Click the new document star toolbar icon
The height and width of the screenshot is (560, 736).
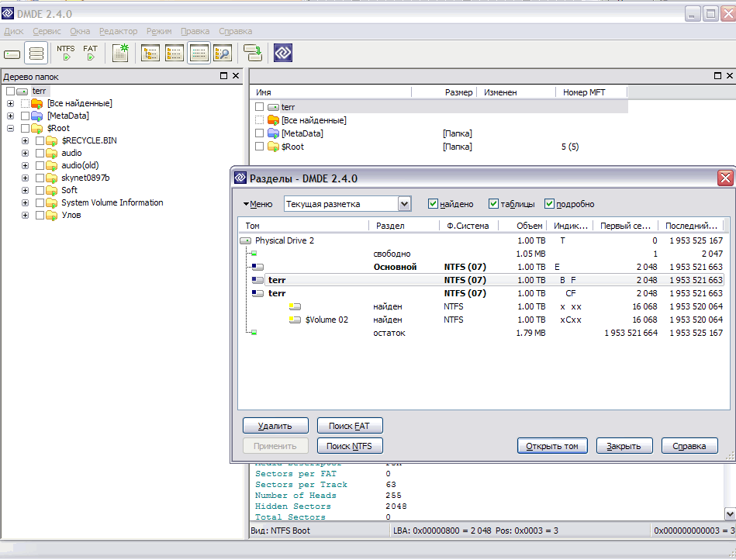[x=121, y=53]
